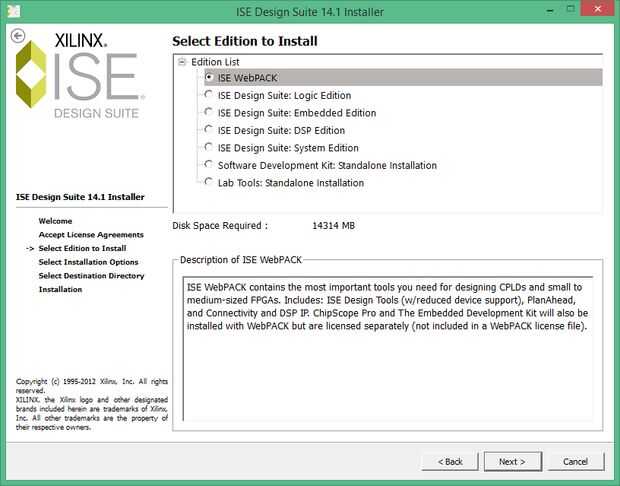Choose Software Development Kit: Standalone Installation
This screenshot has height=486, width=620.
(209, 165)
